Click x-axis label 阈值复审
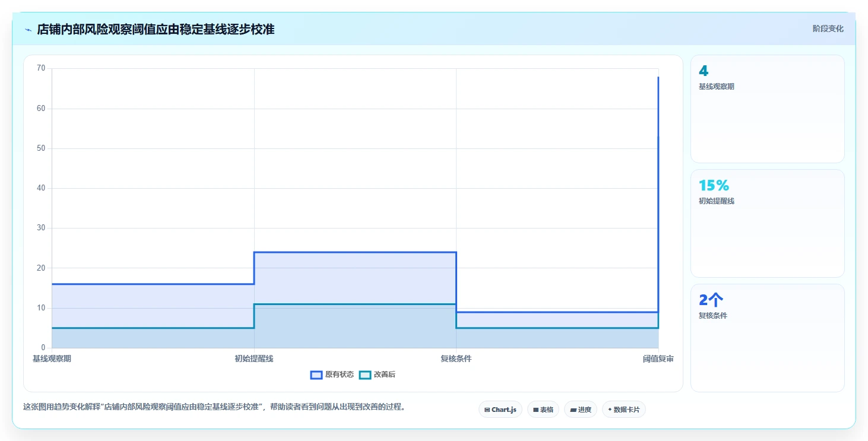 point(658,358)
